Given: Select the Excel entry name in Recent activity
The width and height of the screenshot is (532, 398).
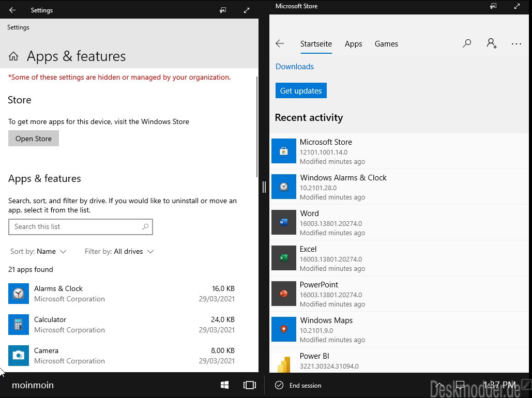Looking at the screenshot, I should pyautogui.click(x=308, y=249).
